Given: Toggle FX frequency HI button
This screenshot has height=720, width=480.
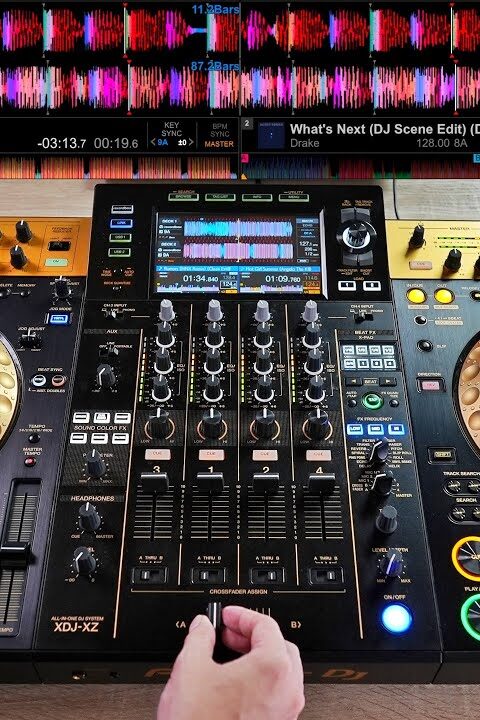Looking at the screenshot, I should coord(396,430).
